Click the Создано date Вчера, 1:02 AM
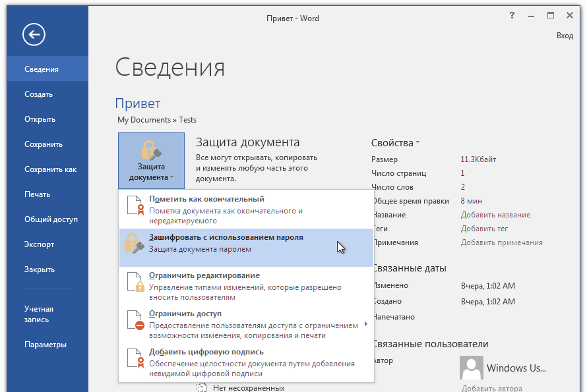 pyautogui.click(x=488, y=302)
